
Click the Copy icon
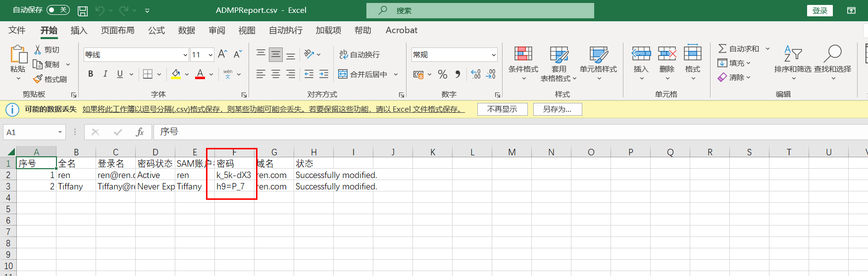click(38, 64)
